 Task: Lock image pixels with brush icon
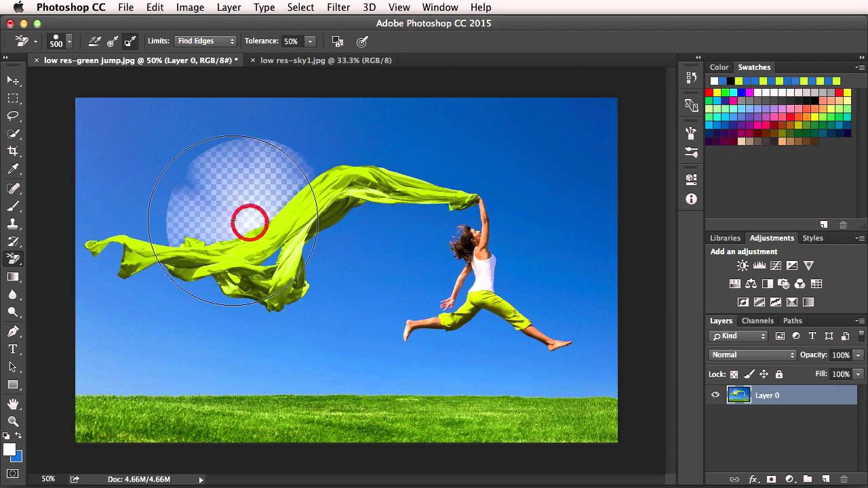pyautogui.click(x=749, y=374)
